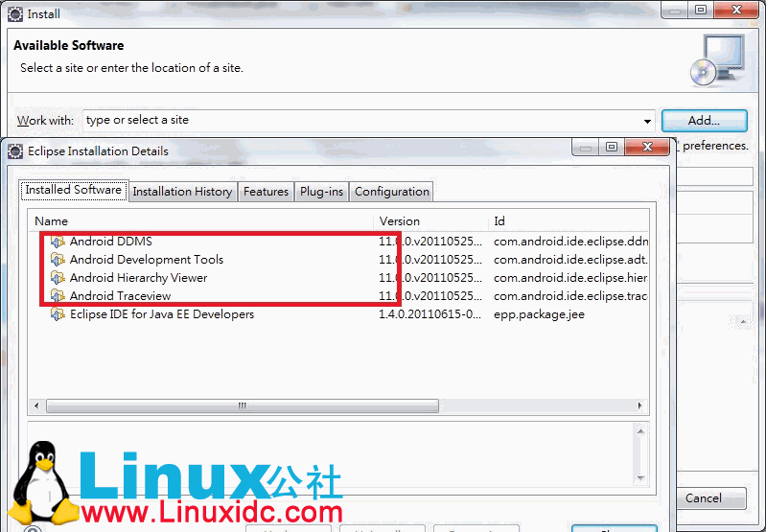Switch to the Plug-ins tab
766x532 pixels.
pos(321,192)
